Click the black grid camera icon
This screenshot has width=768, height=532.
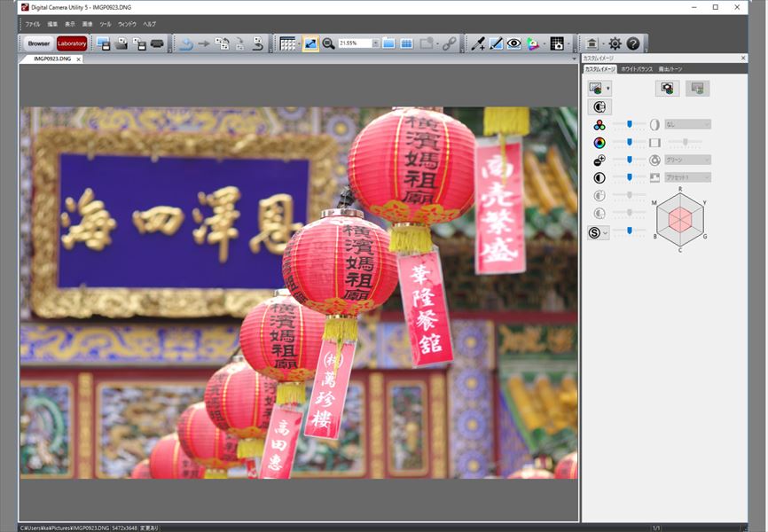[557, 43]
